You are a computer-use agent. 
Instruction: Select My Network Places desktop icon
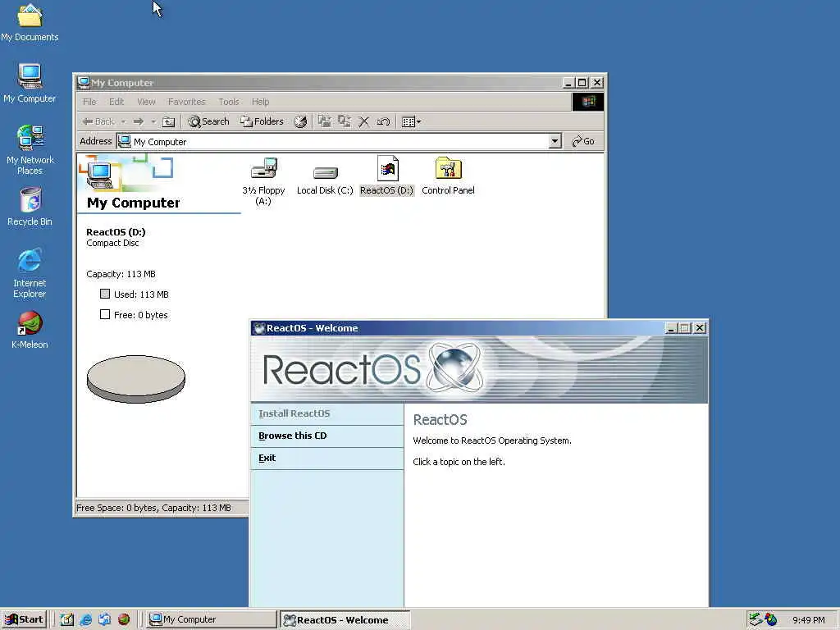pyautogui.click(x=30, y=150)
